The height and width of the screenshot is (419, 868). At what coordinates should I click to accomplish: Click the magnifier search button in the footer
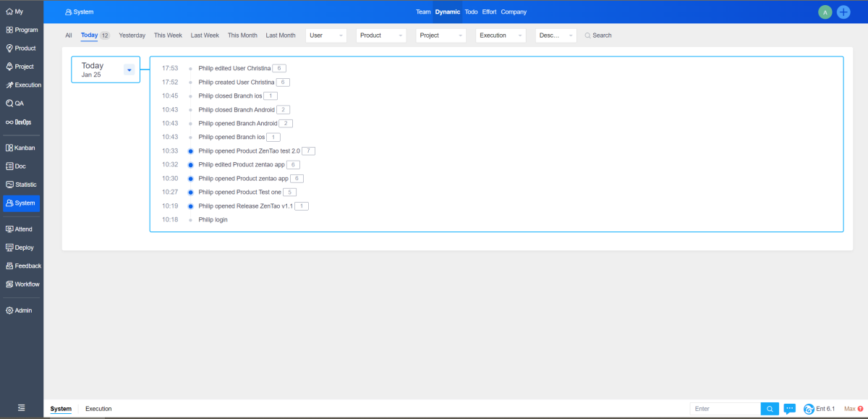pyautogui.click(x=770, y=409)
